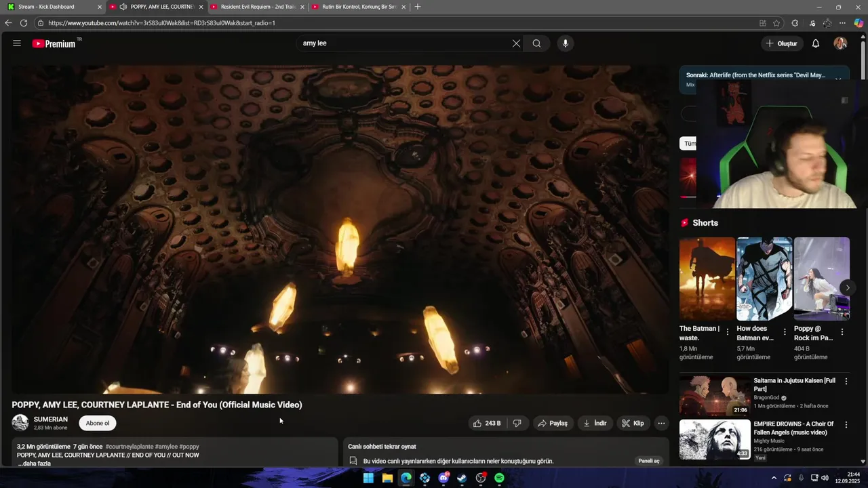
Task: Open 'The Batman | waste.' short thumbnail
Action: click(x=707, y=279)
